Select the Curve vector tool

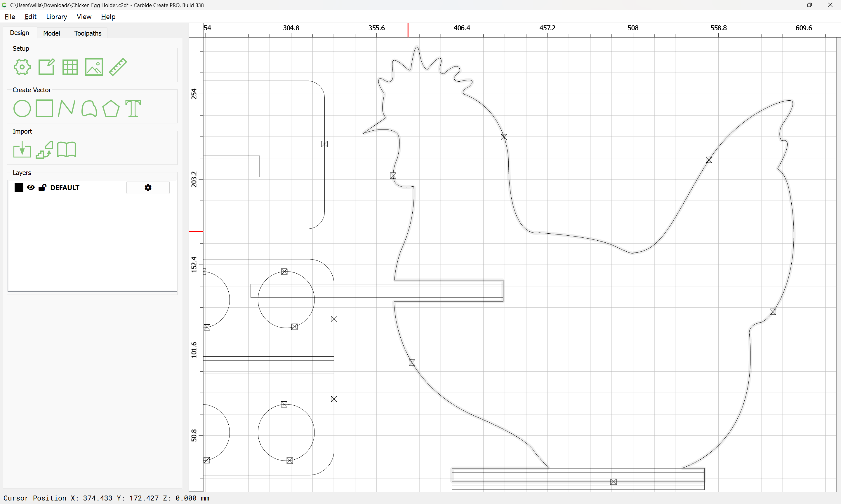(x=89, y=109)
